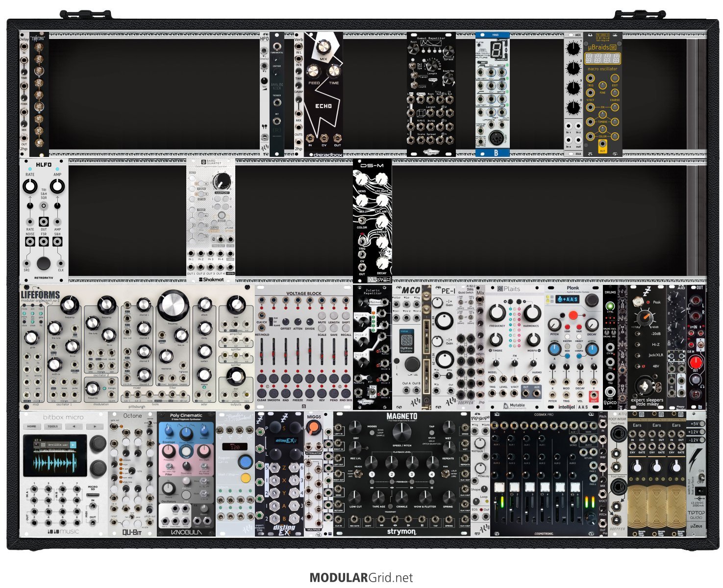Click the HLFO FSR jack
Image resolution: width=723 pixels, height=588 pixels.
pyautogui.click(x=44, y=242)
